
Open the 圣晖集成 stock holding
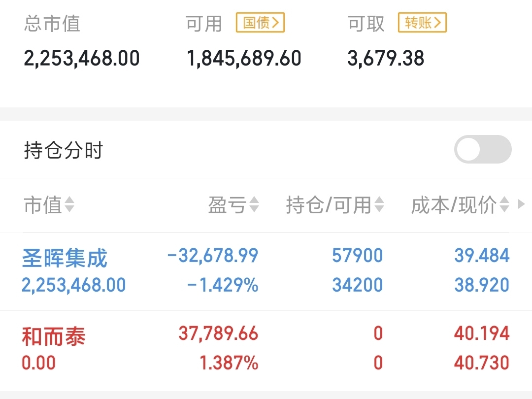65,258
